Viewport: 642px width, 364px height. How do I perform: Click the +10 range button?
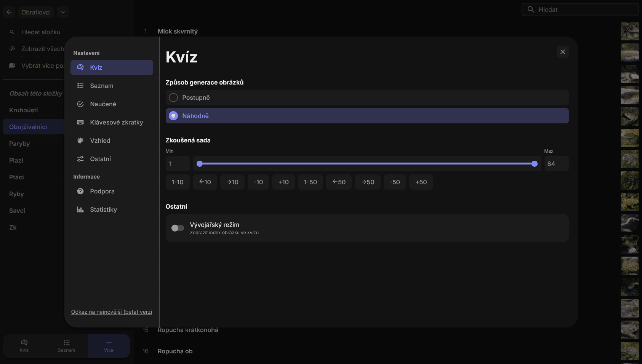[283, 182]
